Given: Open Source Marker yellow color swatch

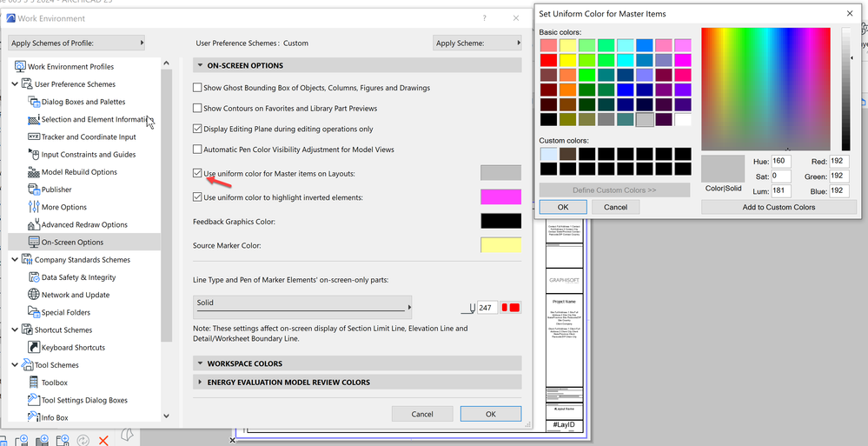Looking at the screenshot, I should tap(501, 245).
